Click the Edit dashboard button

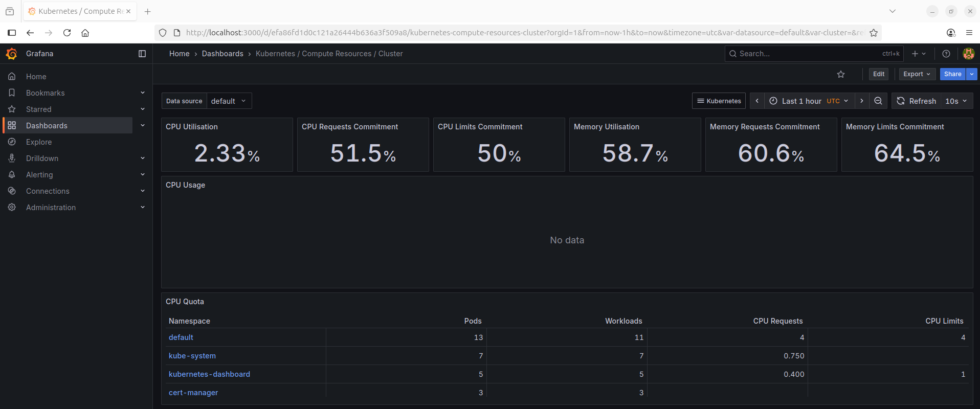coord(879,74)
